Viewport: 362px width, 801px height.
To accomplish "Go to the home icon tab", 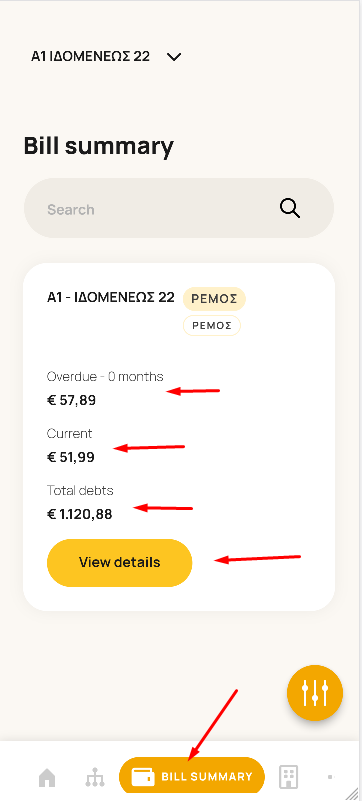I will coord(47,778).
